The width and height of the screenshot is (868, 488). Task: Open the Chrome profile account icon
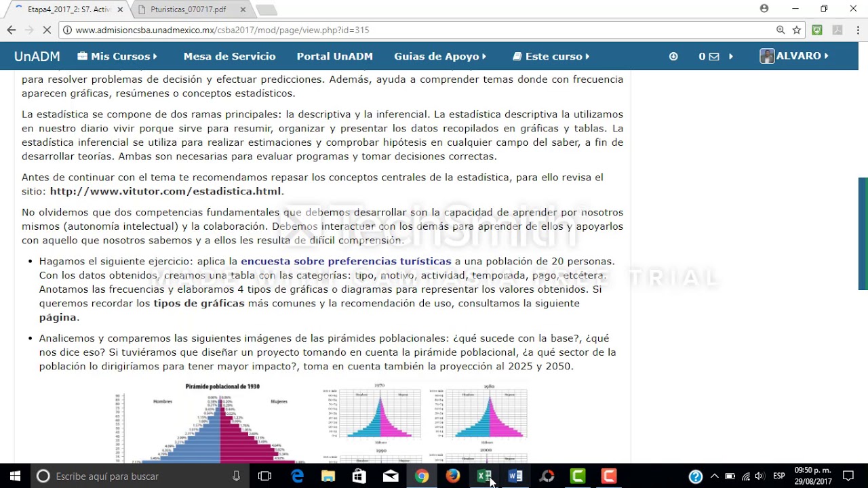click(764, 9)
